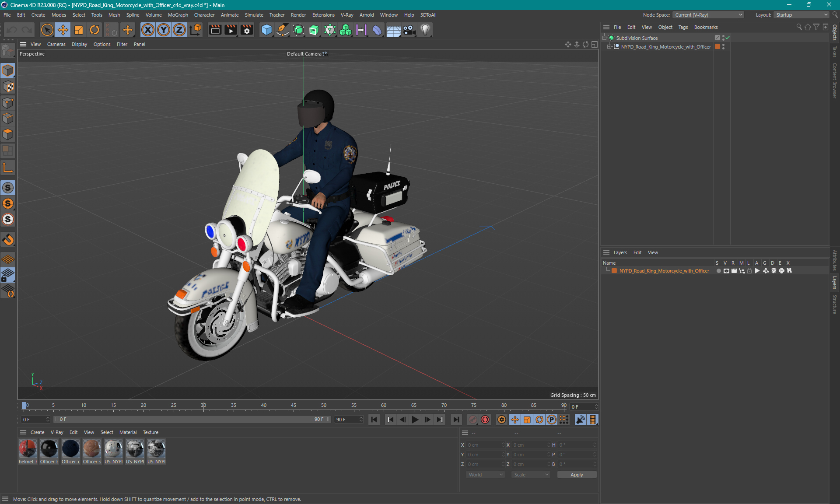Click the Floor environment icon
Viewport: 840px width, 504px height.
tap(393, 30)
